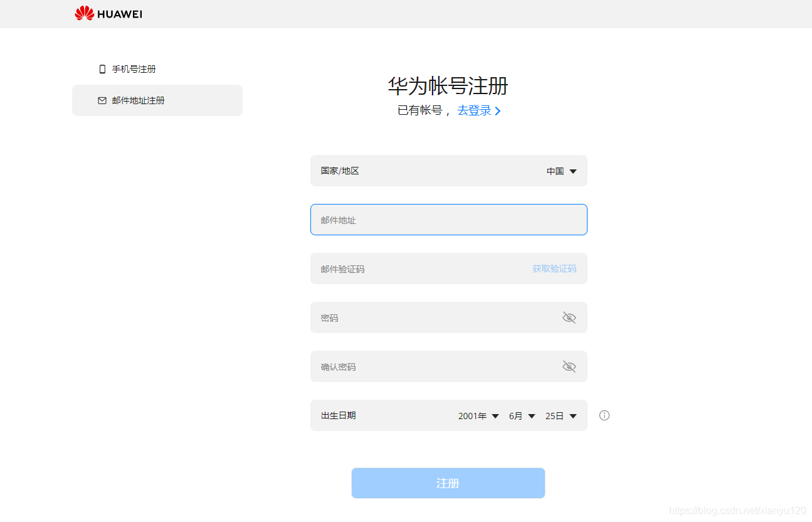The height and width of the screenshot is (522, 812).
Task: Switch to 手机号注册 registration method
Action: coord(134,69)
